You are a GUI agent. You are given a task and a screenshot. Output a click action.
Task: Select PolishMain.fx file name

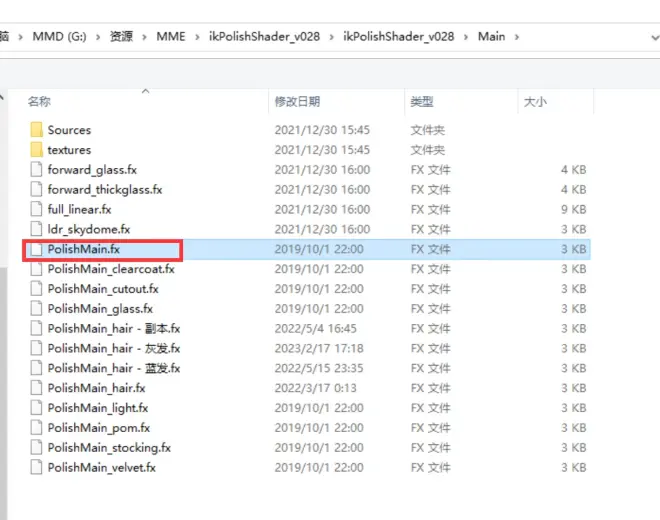coord(84,249)
